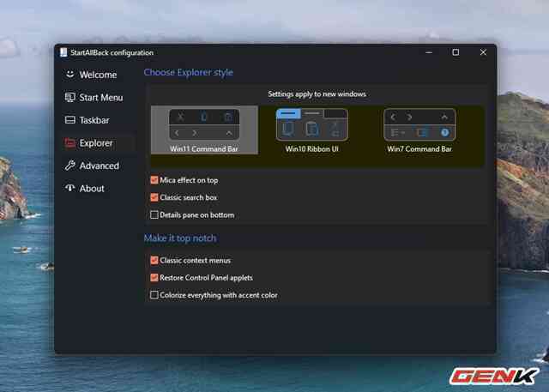This screenshot has height=392, width=549.
Task: Click 'Settings apply to new windows' text
Action: pos(317,93)
